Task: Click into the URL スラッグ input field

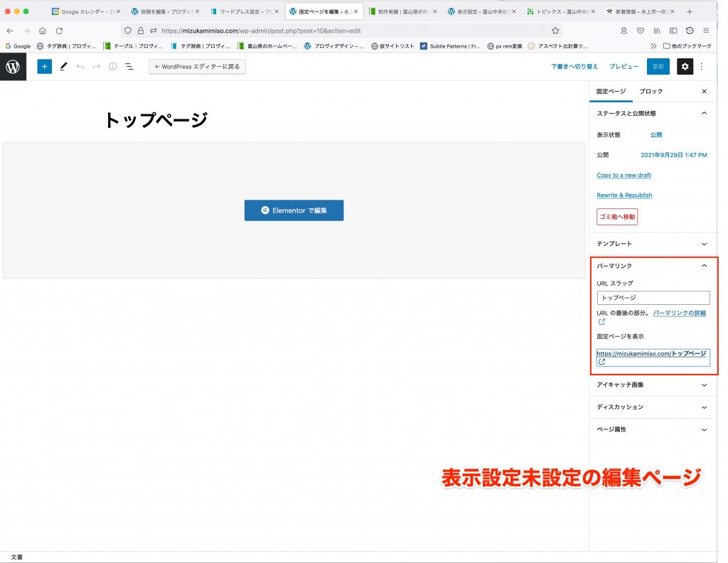Action: coord(653,299)
